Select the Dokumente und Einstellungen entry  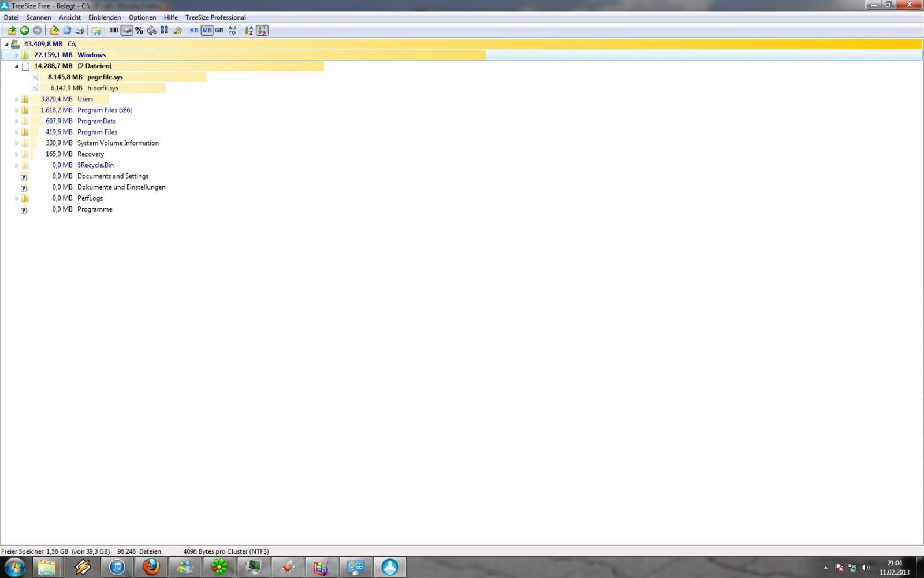tap(121, 187)
